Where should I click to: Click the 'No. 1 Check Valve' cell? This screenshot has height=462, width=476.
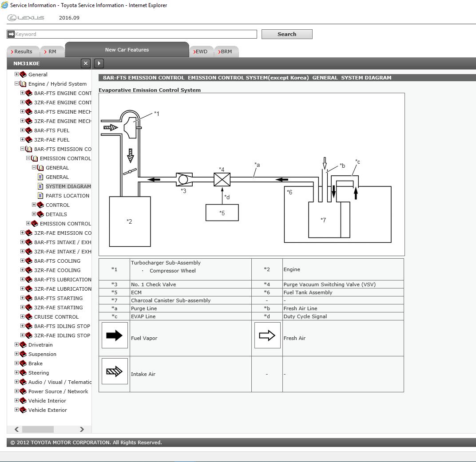[190, 284]
